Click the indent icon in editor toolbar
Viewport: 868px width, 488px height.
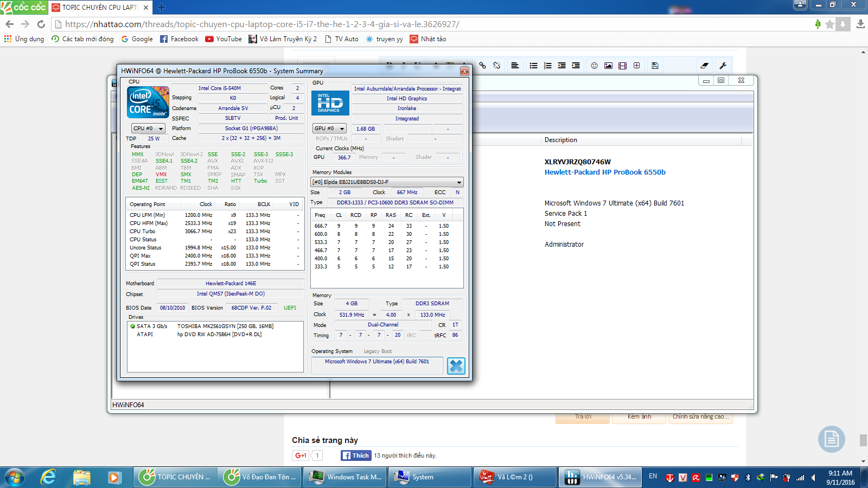[x=576, y=66]
